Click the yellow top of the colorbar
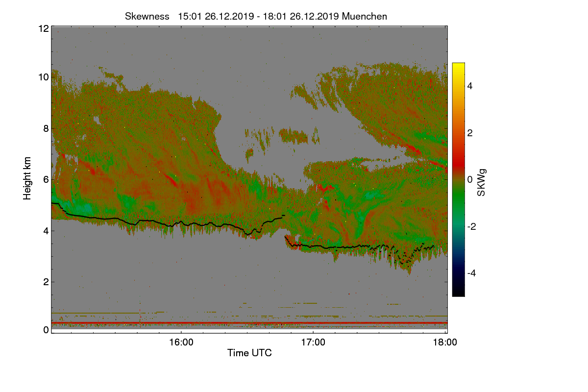588x392 pixels. 458,66
